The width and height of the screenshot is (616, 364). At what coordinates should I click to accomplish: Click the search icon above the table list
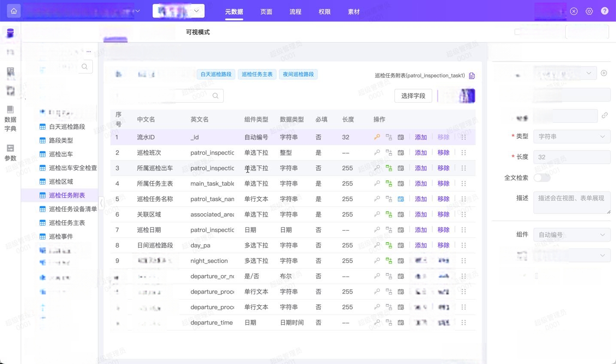85,67
